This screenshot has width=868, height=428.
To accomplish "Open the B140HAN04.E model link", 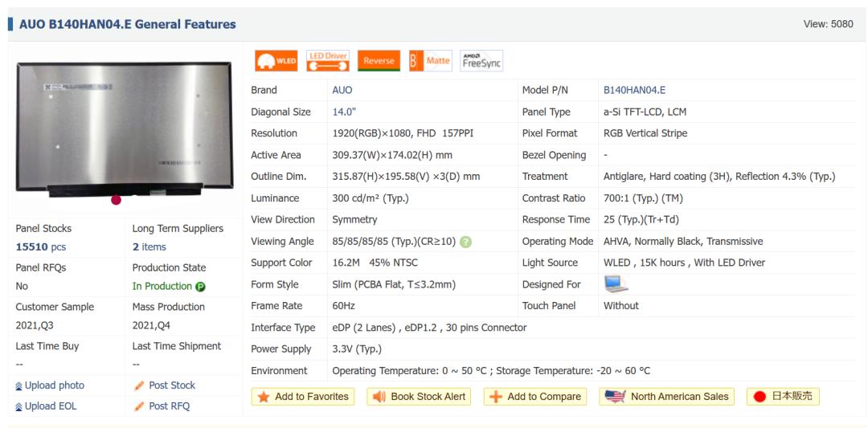I will (634, 90).
